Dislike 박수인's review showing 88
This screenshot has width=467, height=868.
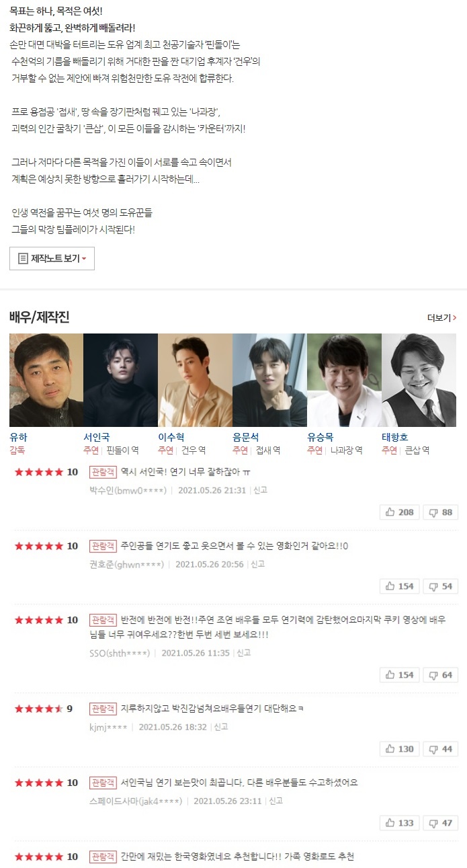(440, 512)
